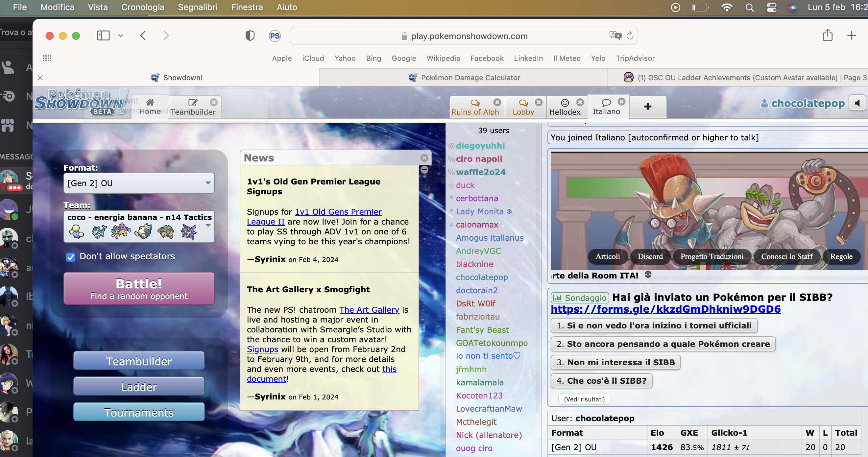Click the translate page icon in address bar
The height and width of the screenshot is (457, 868).
tap(615, 36)
